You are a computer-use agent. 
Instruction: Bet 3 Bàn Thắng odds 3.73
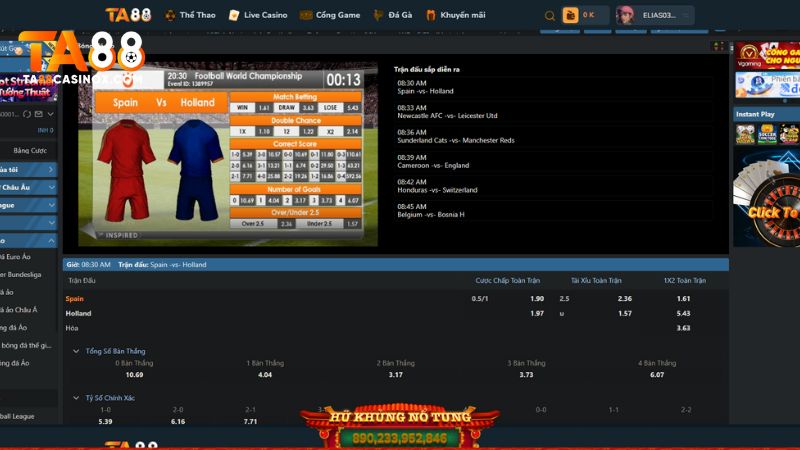point(526,375)
